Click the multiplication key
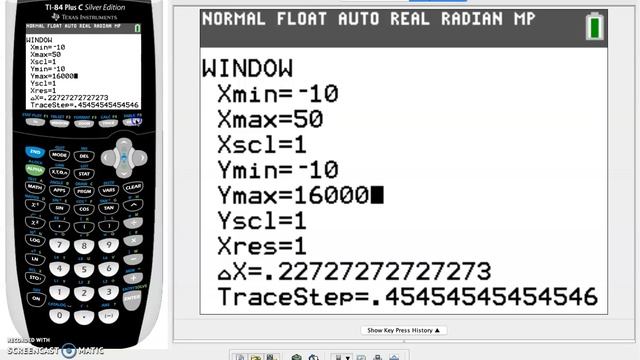 coord(133,240)
